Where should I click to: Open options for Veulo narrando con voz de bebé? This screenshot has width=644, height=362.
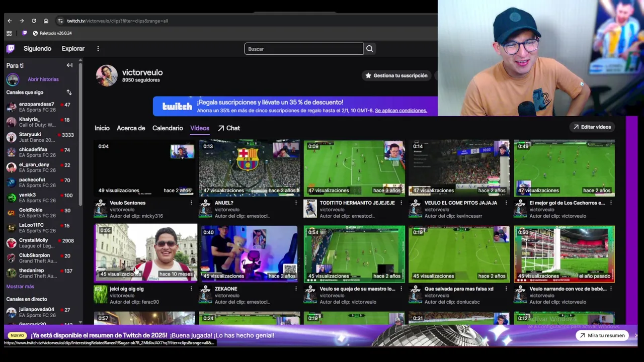click(611, 289)
